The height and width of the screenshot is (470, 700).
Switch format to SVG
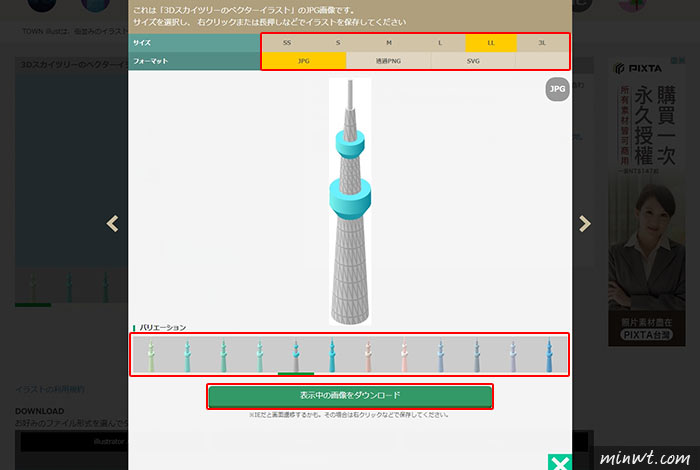[473, 61]
